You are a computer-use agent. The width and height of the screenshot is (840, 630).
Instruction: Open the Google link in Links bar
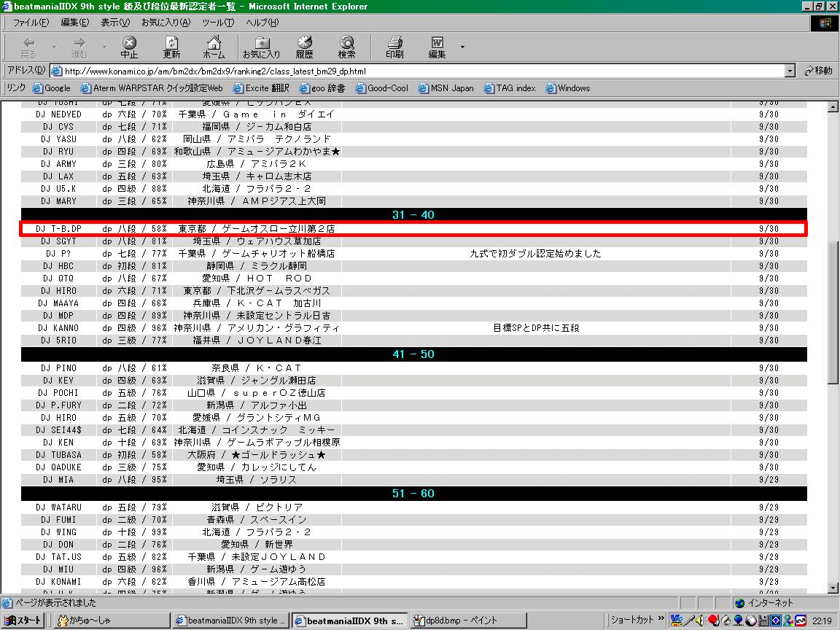pyautogui.click(x=52, y=87)
